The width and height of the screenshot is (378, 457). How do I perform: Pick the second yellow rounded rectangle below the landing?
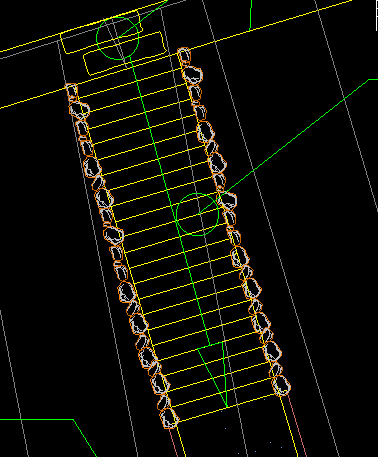coord(125,53)
